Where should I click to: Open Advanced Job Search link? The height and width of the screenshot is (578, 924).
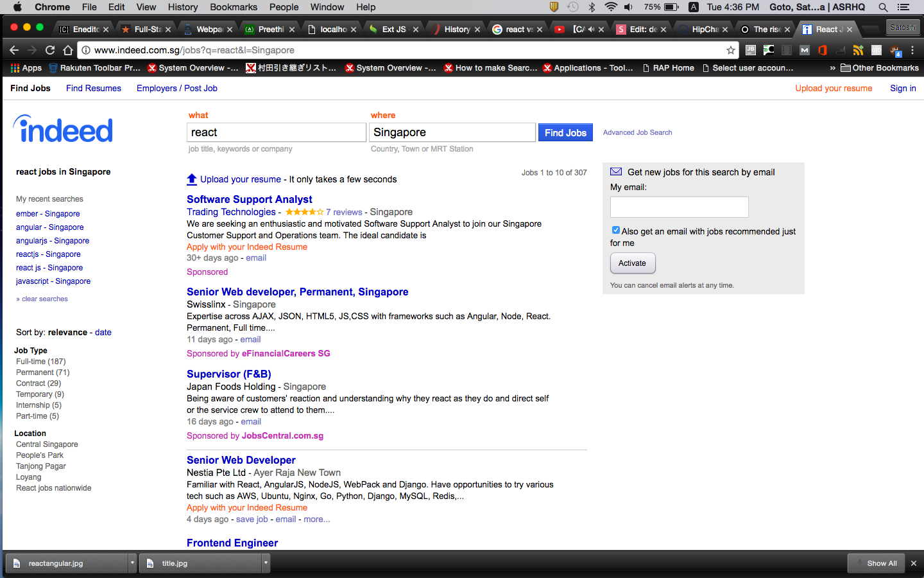tap(638, 132)
